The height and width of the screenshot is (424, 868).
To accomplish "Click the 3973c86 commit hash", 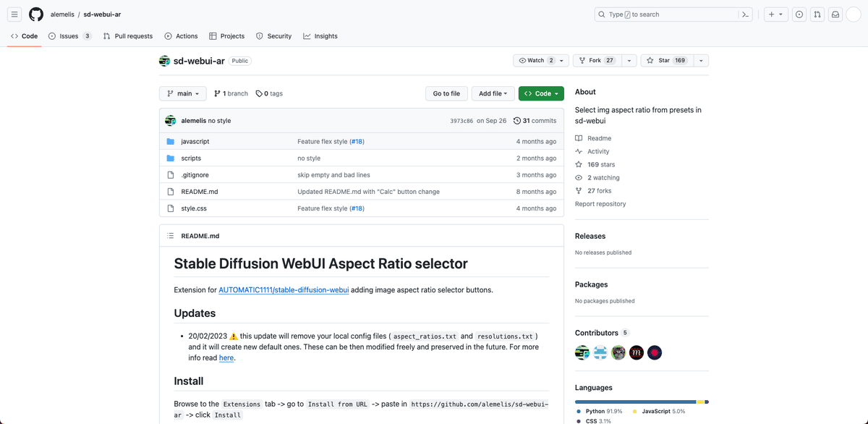I will [x=461, y=121].
